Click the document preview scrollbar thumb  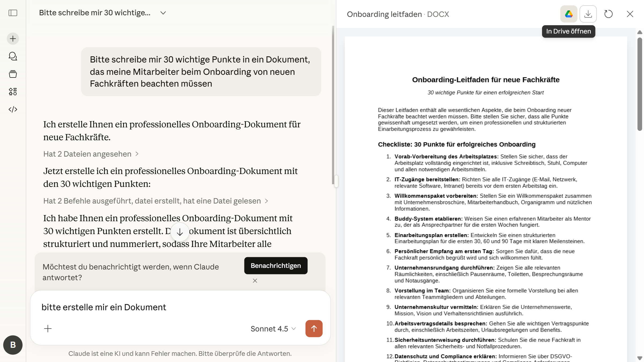tap(640, 84)
